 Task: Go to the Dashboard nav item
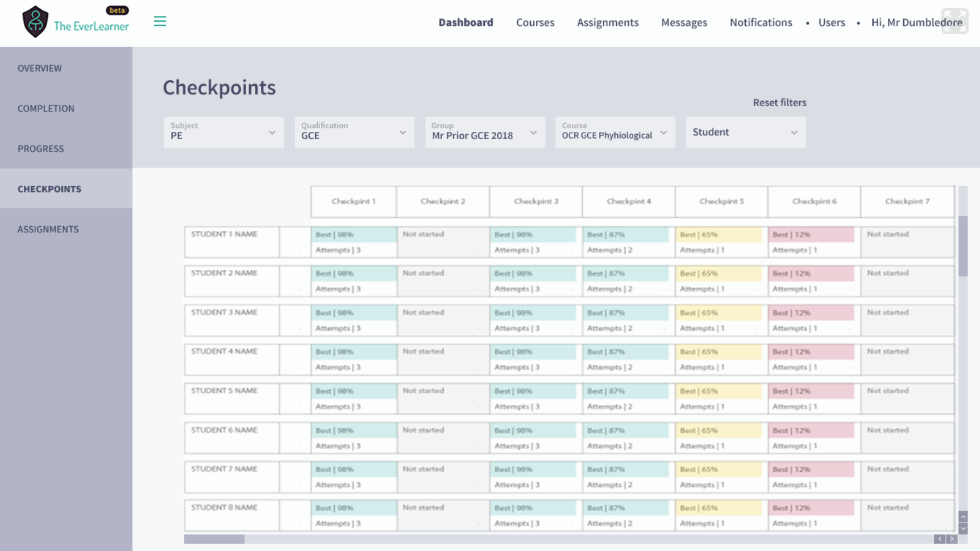466,22
